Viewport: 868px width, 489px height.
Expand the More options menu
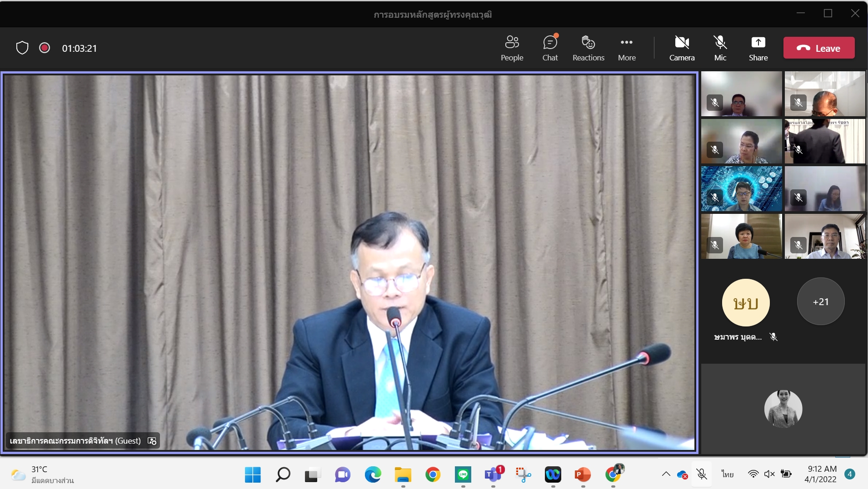[627, 48]
